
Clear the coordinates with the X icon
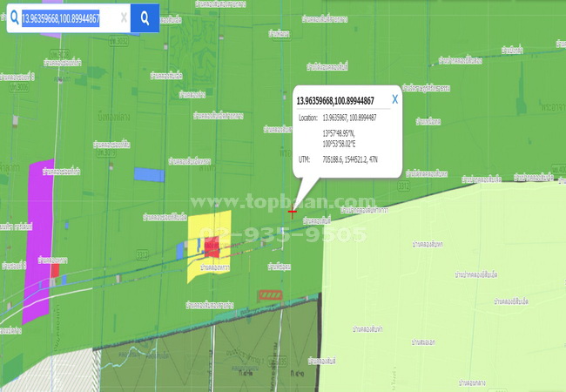tap(123, 17)
